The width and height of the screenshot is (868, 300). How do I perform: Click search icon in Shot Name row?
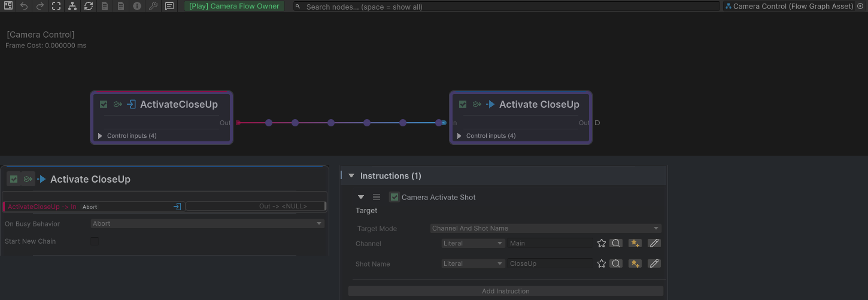(616, 263)
